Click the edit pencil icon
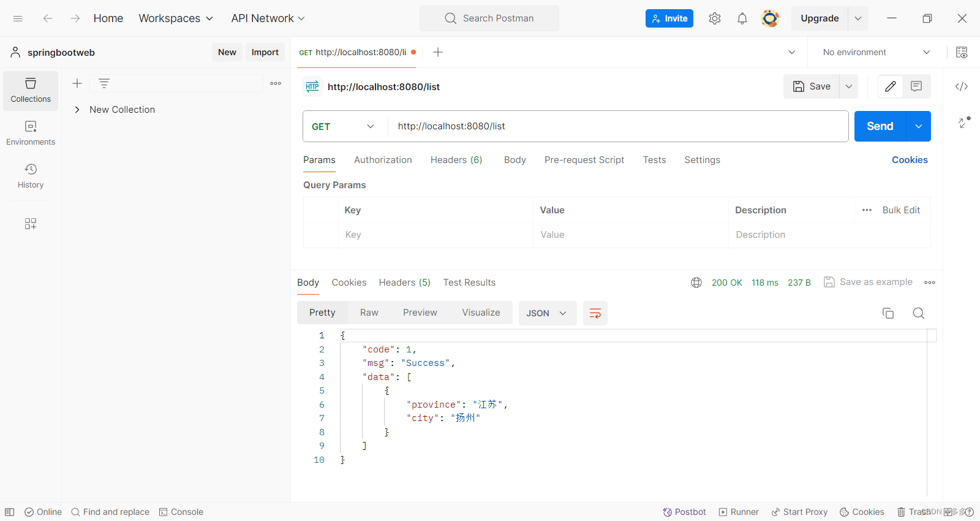The image size is (980, 521). click(891, 86)
